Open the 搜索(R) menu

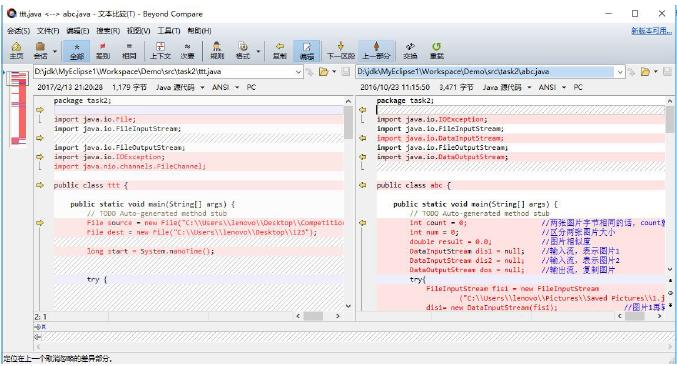pyautogui.click(x=108, y=31)
